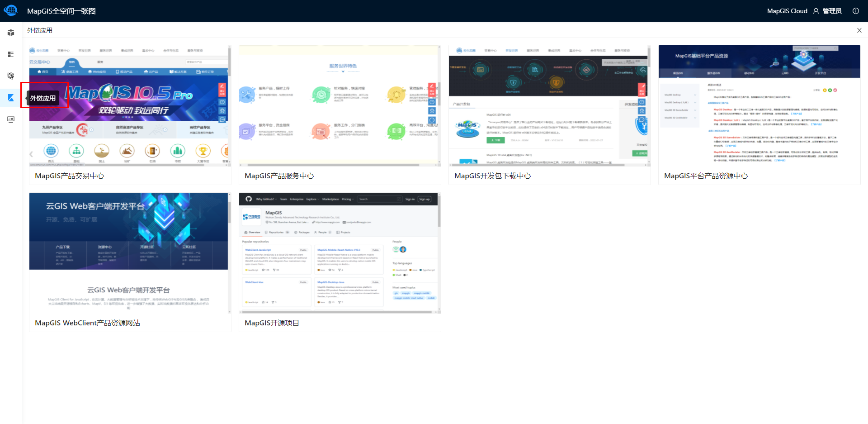Click the 国土 sprout icon in category row
The image size is (868, 424).
pyautogui.click(x=102, y=151)
